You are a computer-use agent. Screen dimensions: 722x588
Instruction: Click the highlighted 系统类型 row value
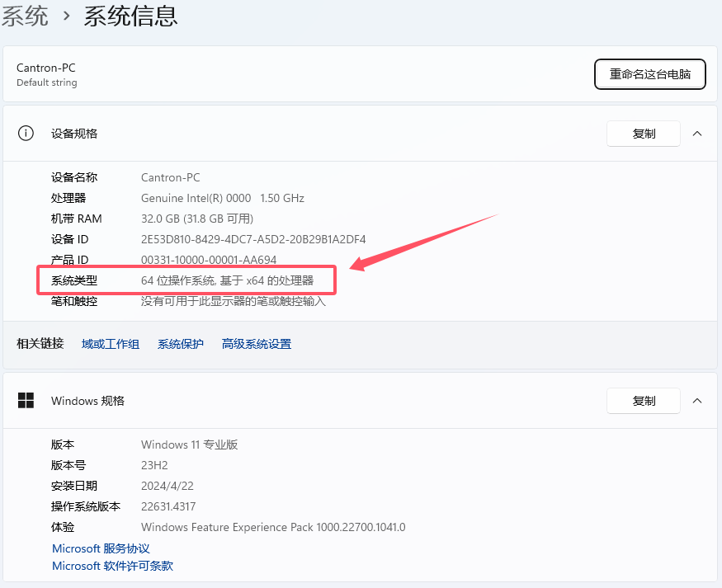227,280
